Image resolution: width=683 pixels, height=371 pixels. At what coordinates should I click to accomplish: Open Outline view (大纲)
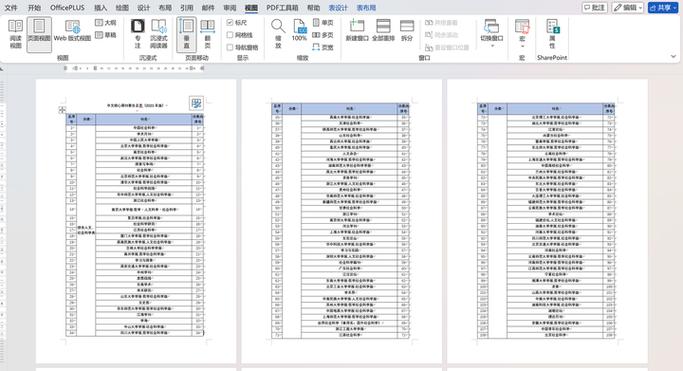[x=106, y=22]
